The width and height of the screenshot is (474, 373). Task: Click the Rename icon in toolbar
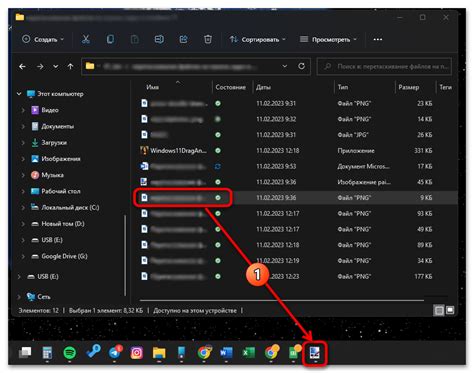coord(159,39)
